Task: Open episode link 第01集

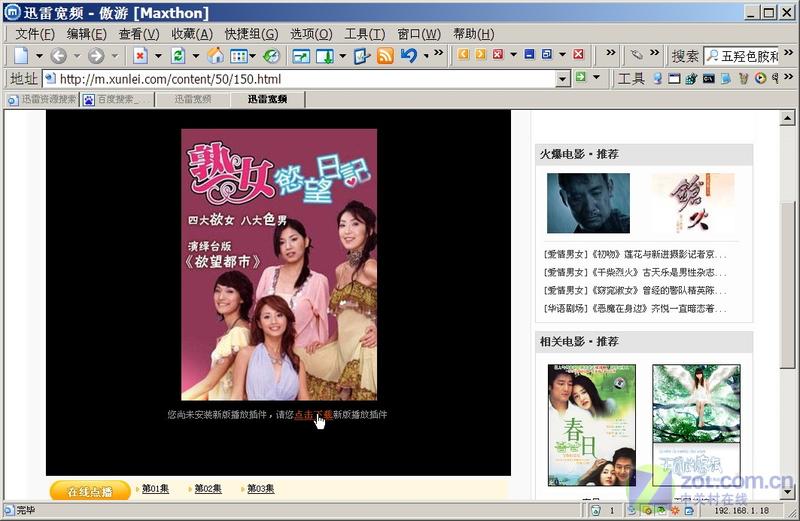Action: tap(155, 489)
